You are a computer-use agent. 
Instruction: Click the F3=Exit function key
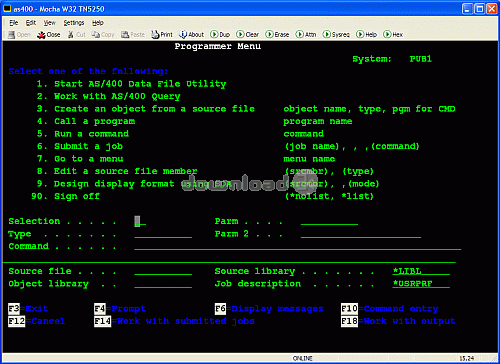tap(28, 309)
